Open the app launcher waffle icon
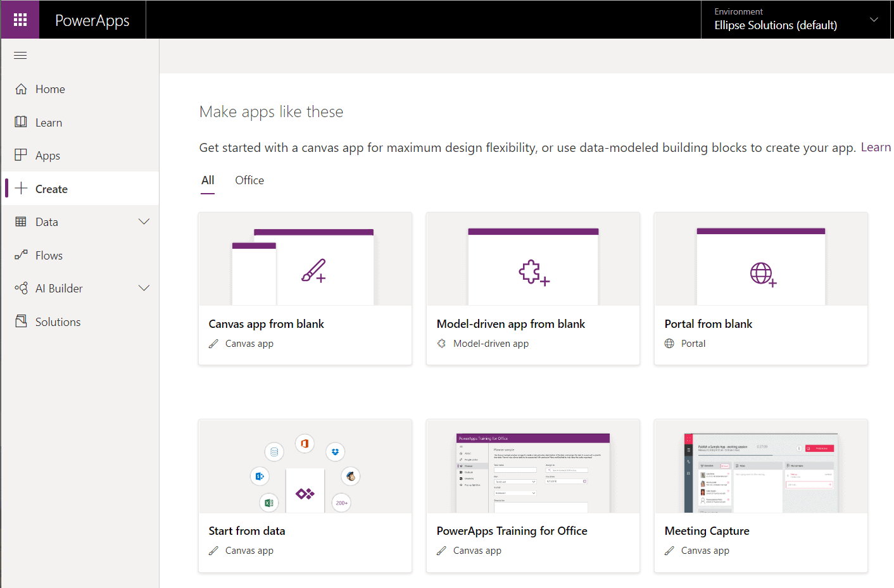The width and height of the screenshot is (894, 588). pos(20,20)
